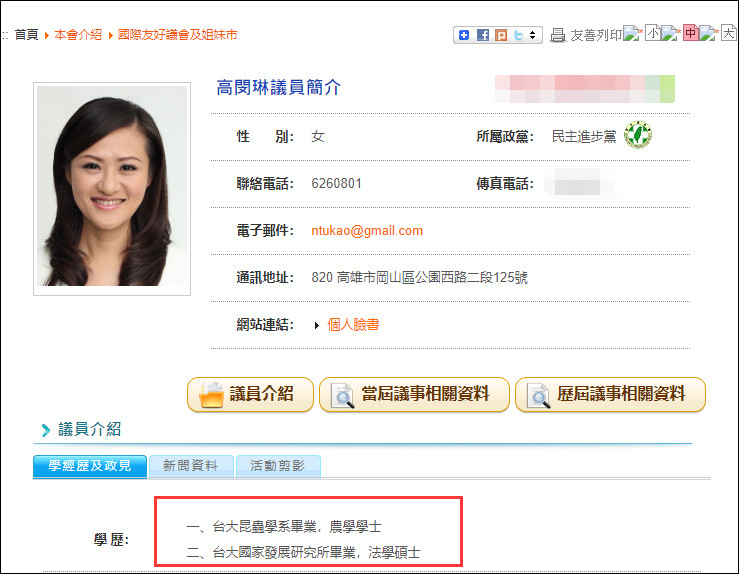This screenshot has width=739, height=574.
Task: Select the 學經歷及政見 tab
Action: point(90,467)
